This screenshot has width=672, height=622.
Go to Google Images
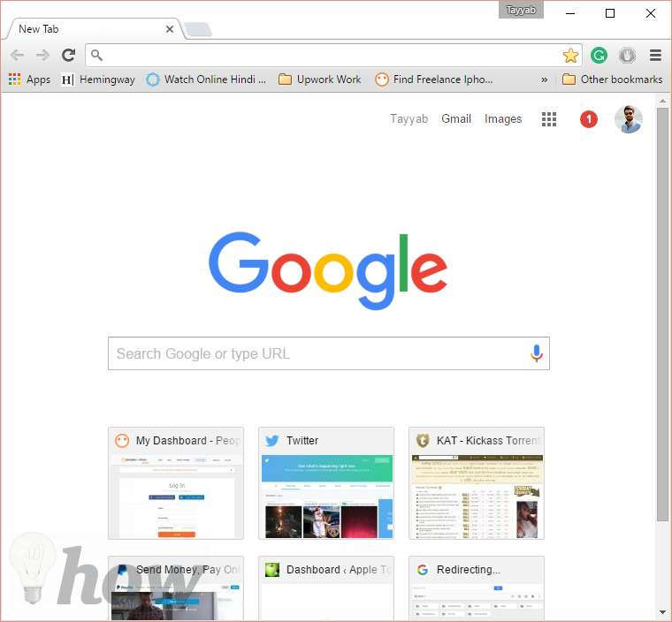(503, 118)
